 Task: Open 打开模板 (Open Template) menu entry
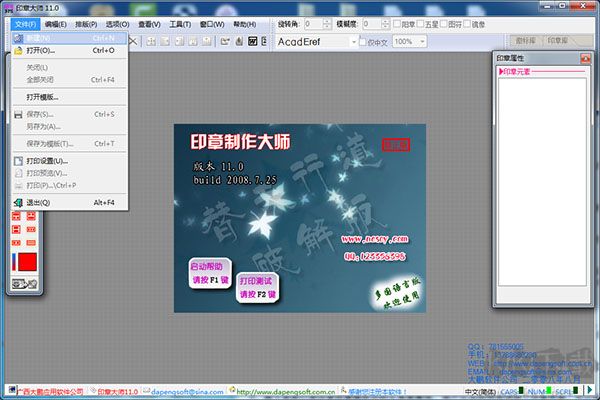point(42,97)
